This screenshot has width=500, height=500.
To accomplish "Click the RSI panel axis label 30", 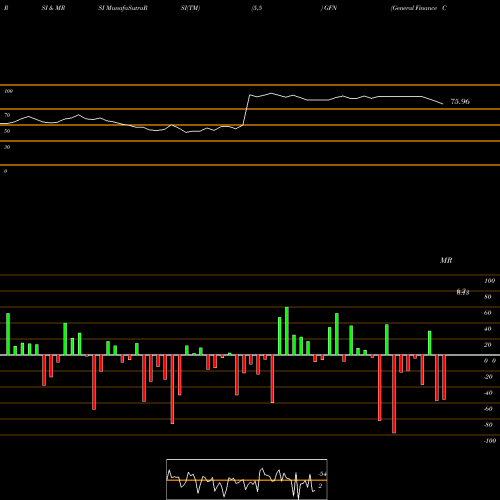I will tap(7, 147).
